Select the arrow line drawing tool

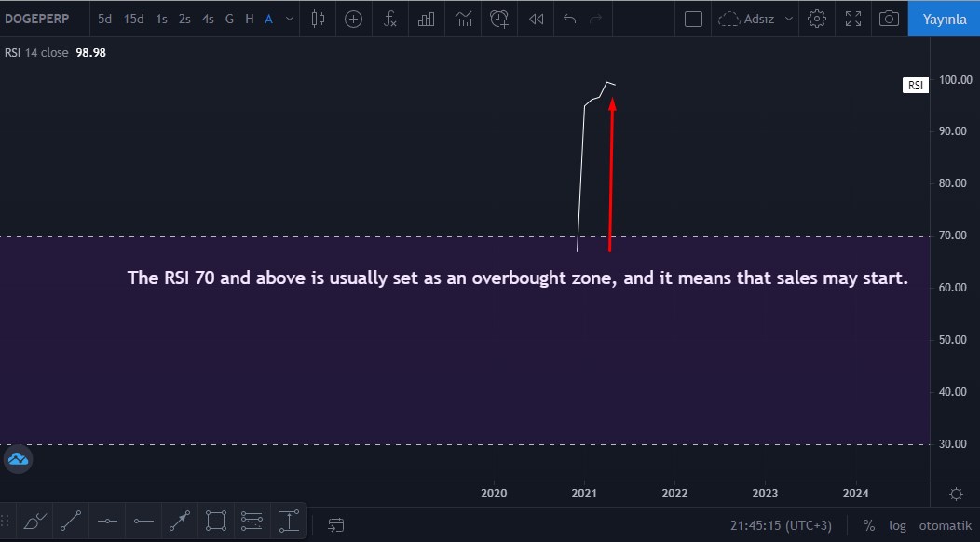click(x=180, y=521)
